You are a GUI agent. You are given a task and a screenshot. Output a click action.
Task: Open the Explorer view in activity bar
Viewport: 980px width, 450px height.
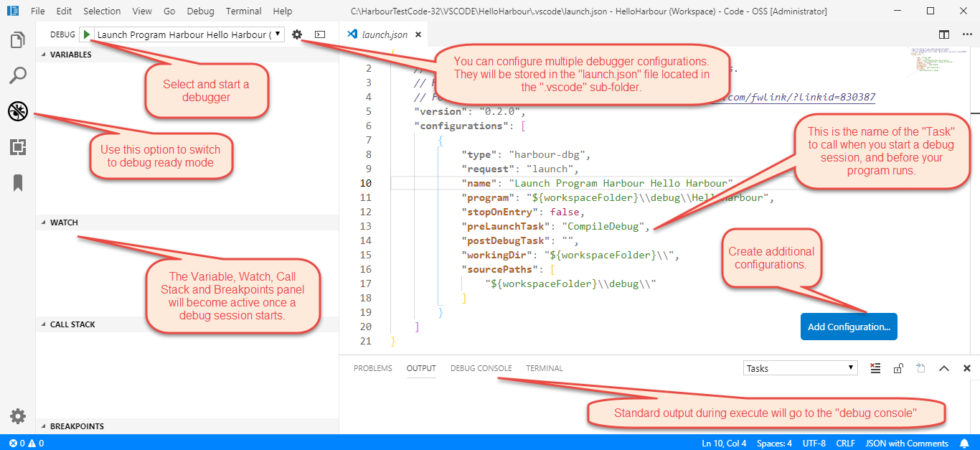(x=18, y=40)
